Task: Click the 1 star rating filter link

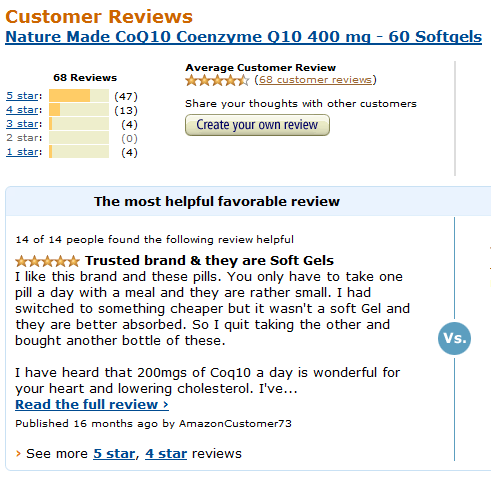Action: coord(22,152)
